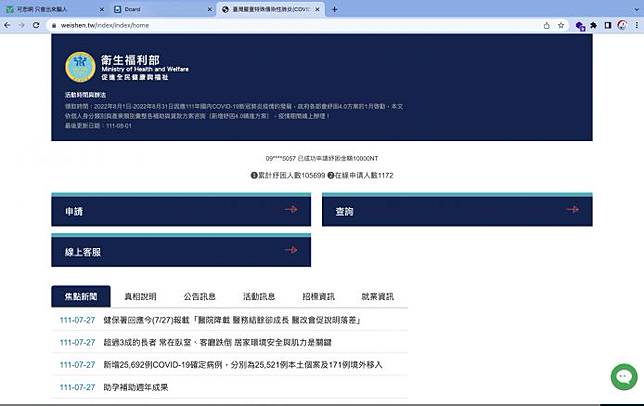Open the tab search chevron
The height and width of the screenshot is (406, 644).
point(636,9)
